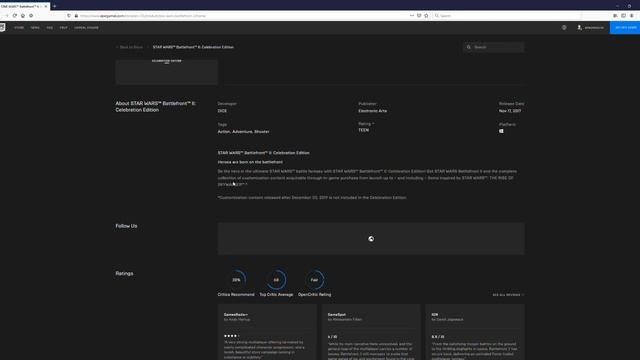Image resolution: width=640 pixels, height=360 pixels.
Task: Focus the store Search field
Action: click(x=494, y=47)
